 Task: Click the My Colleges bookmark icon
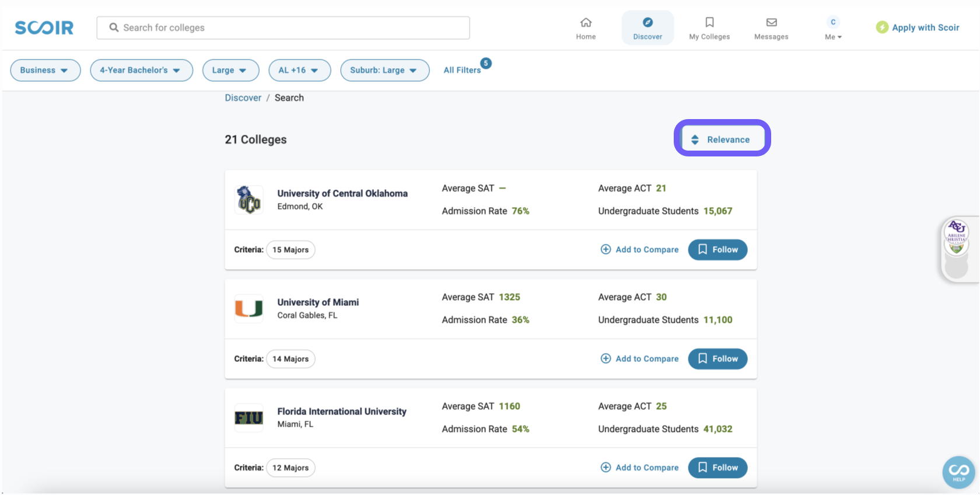click(x=709, y=22)
